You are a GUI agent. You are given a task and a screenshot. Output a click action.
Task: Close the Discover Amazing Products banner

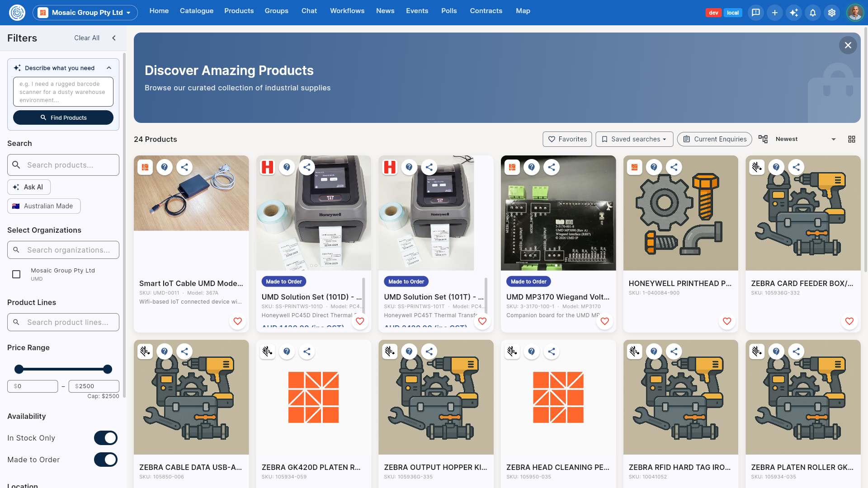tap(848, 45)
